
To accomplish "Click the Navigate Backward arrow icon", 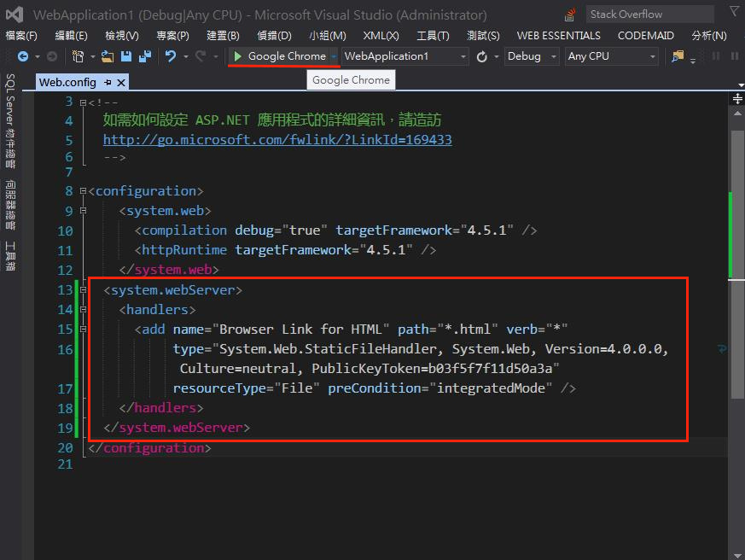I will [x=22, y=56].
